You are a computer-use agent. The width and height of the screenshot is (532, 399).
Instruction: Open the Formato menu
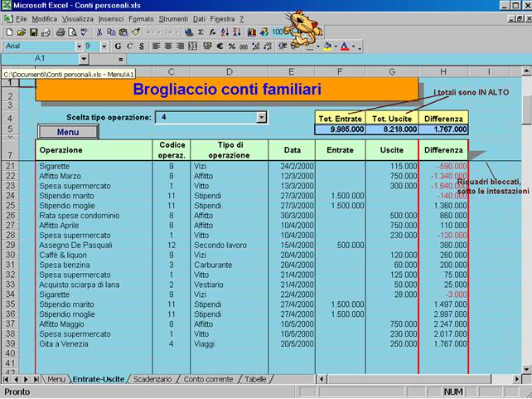click(141, 18)
